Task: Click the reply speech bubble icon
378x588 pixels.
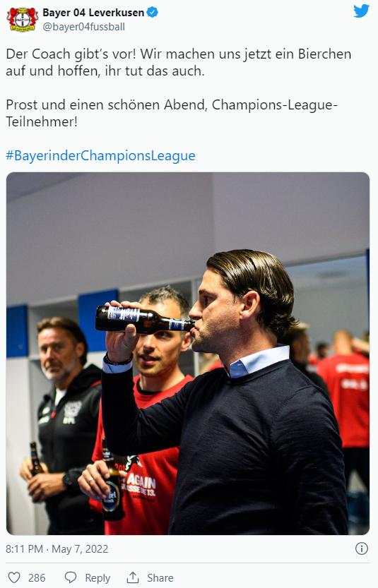Action: click(71, 577)
